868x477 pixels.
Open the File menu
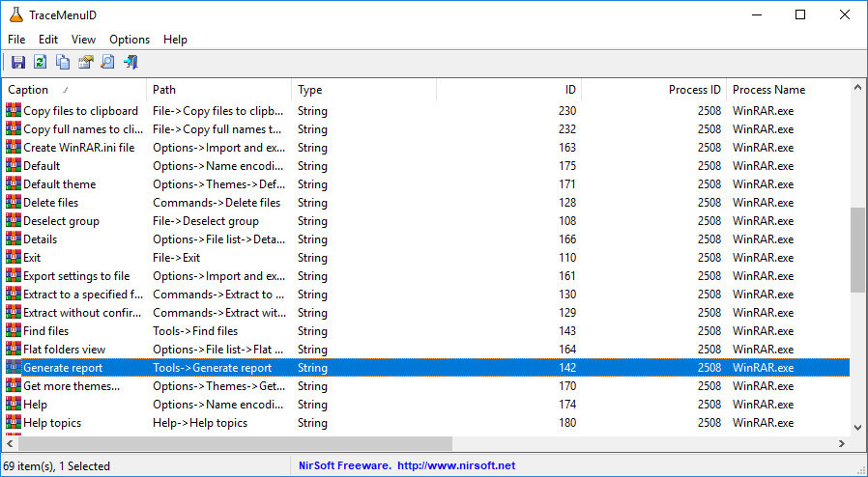tap(16, 40)
